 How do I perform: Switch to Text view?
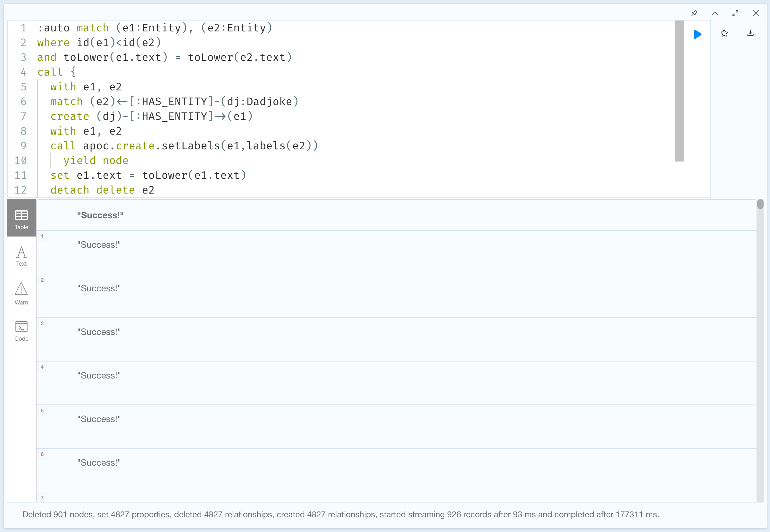[21, 256]
